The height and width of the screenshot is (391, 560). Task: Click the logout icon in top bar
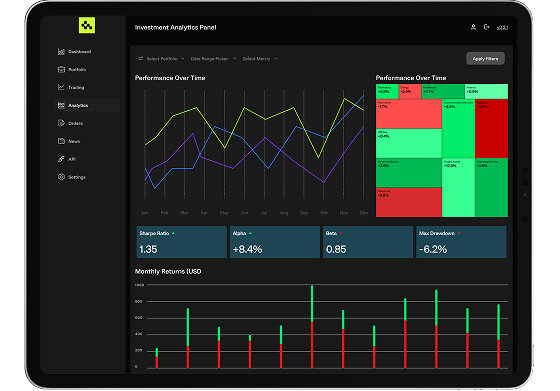pyautogui.click(x=486, y=27)
